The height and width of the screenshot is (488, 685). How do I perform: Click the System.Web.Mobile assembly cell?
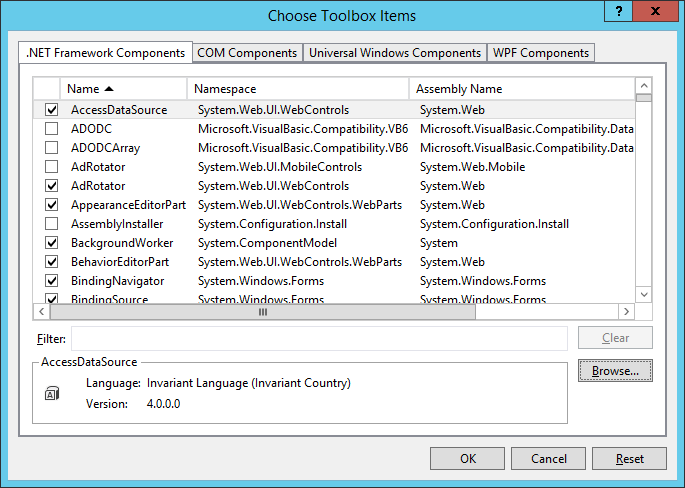pos(472,166)
